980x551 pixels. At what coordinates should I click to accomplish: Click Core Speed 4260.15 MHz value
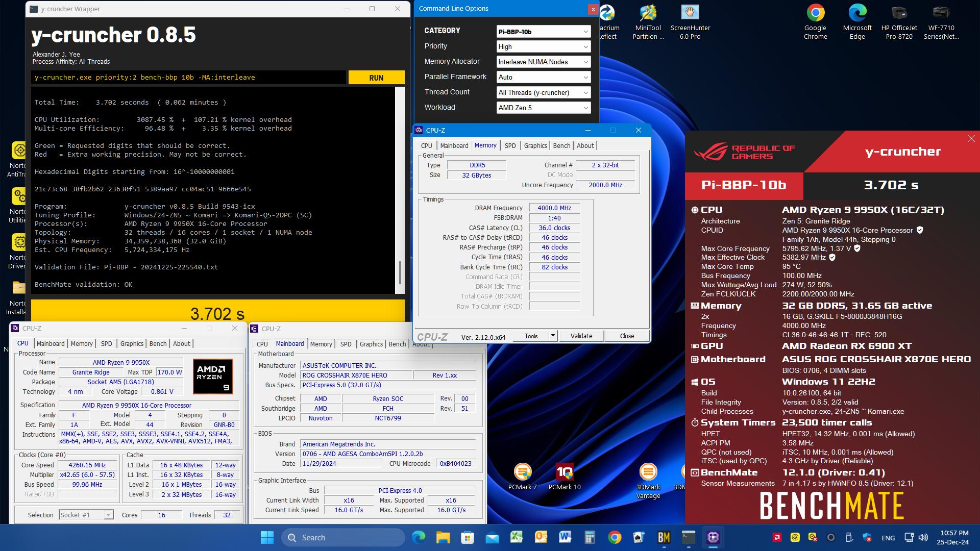tap(87, 465)
